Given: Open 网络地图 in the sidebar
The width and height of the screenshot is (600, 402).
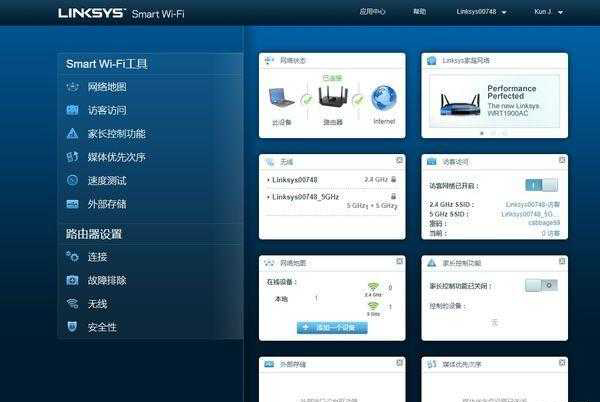Looking at the screenshot, I should coord(107,87).
